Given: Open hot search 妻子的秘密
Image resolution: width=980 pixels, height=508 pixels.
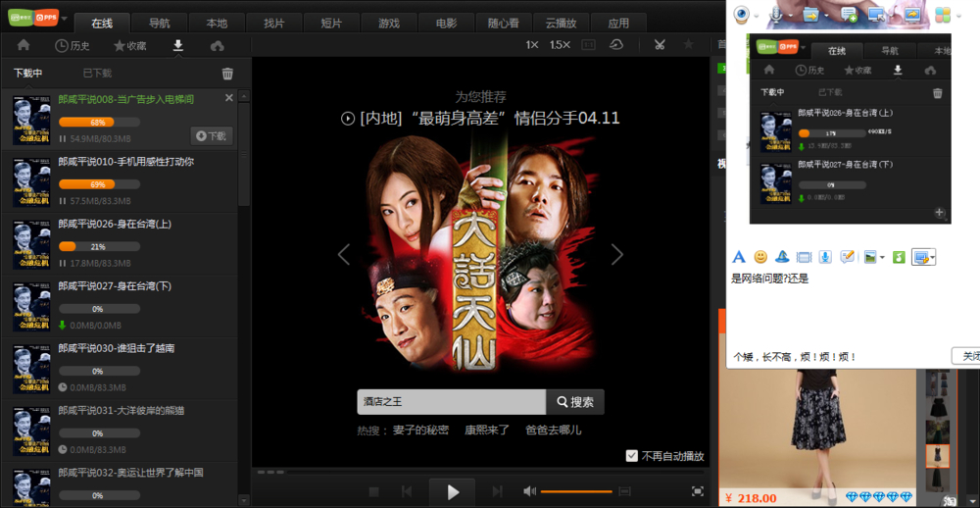Looking at the screenshot, I should (x=420, y=431).
